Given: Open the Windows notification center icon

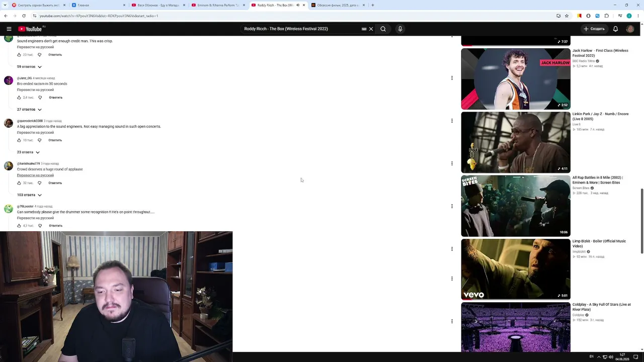Looking at the screenshot, I should pyautogui.click(x=635, y=357).
